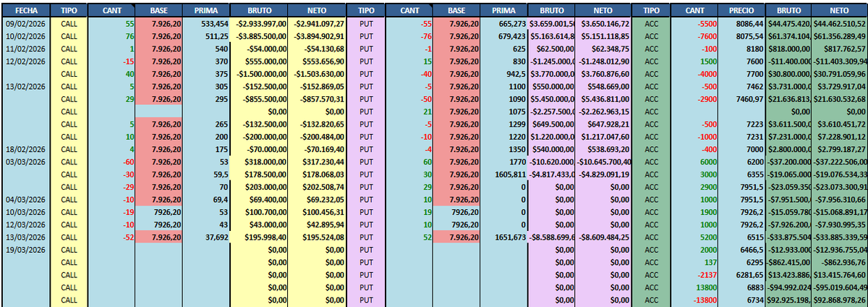This screenshot has width=868, height=307.
Task: Select neto cell $100.456,31
Action: point(316,211)
